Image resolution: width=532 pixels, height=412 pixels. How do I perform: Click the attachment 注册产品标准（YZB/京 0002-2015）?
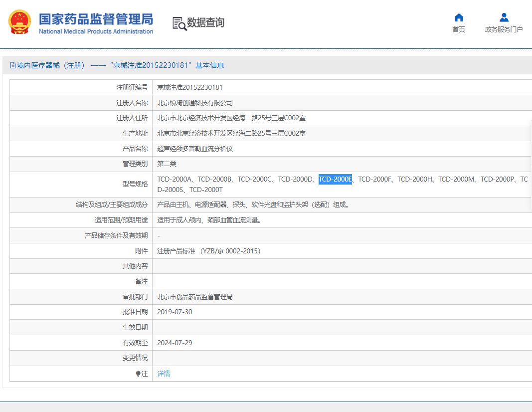(x=208, y=251)
